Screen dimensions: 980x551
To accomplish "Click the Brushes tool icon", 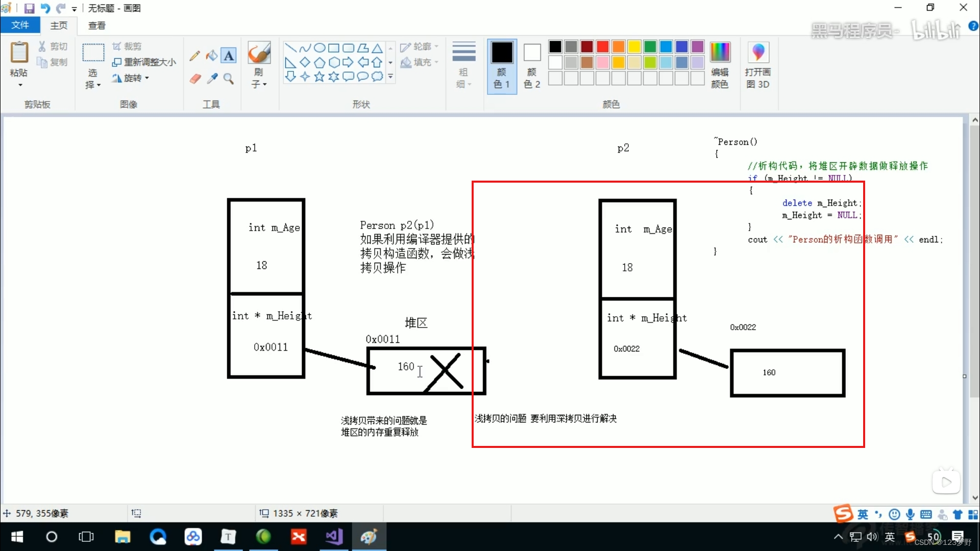I will coord(259,53).
